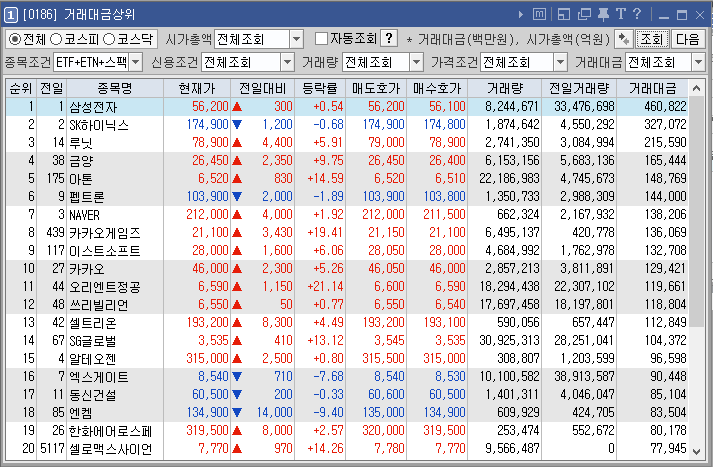Click the table vertical scrollbar thumb
This screenshot has height=467, width=713.
click(x=696, y=211)
